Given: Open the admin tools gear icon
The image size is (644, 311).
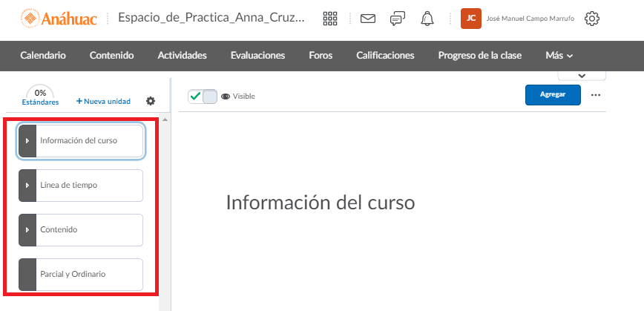Looking at the screenshot, I should [592, 19].
